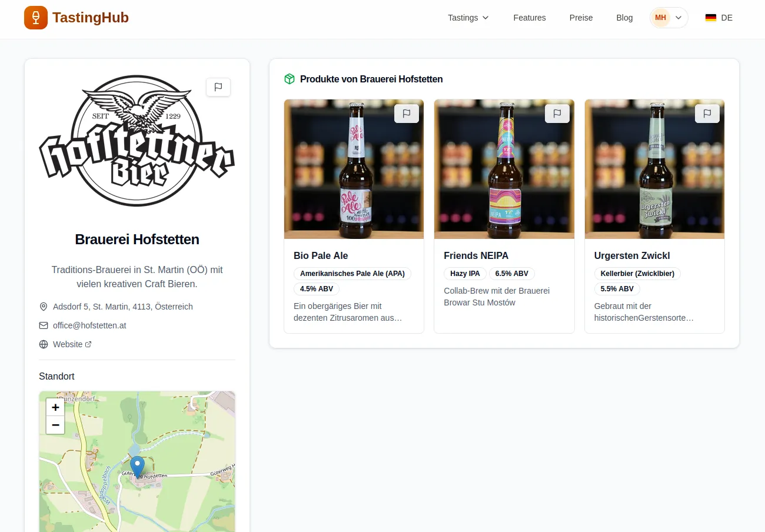Flag the Urgersten Zwickl product
Screen dimensions: 765x532
[707, 113]
